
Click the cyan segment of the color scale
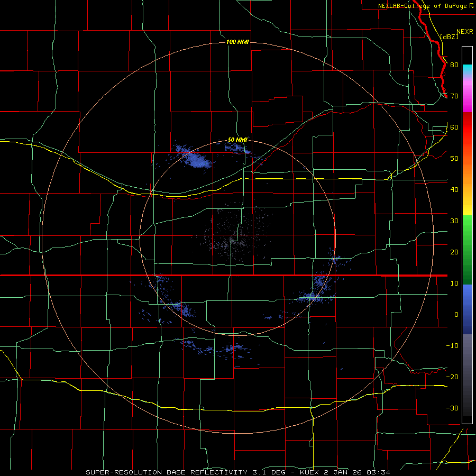coord(467,70)
